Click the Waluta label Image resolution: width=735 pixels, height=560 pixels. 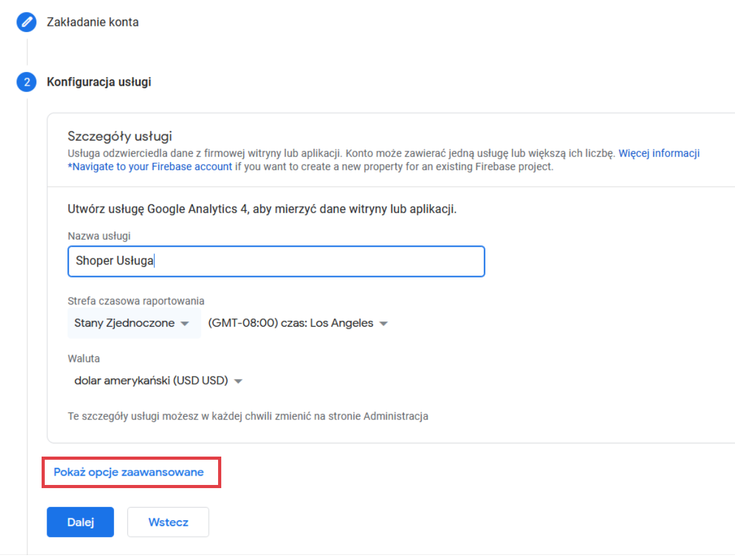tap(84, 359)
